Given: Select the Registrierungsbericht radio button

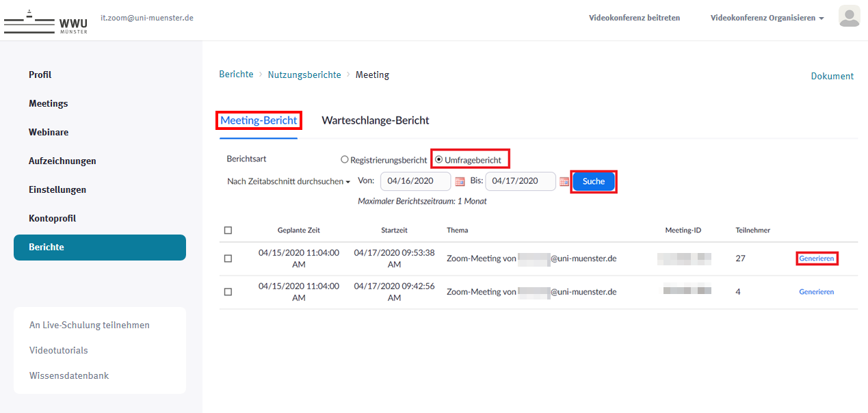Looking at the screenshot, I should tap(345, 160).
